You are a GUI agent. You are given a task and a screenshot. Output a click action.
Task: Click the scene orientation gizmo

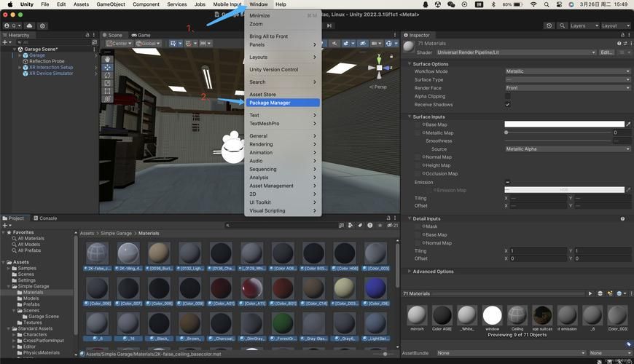click(379, 68)
